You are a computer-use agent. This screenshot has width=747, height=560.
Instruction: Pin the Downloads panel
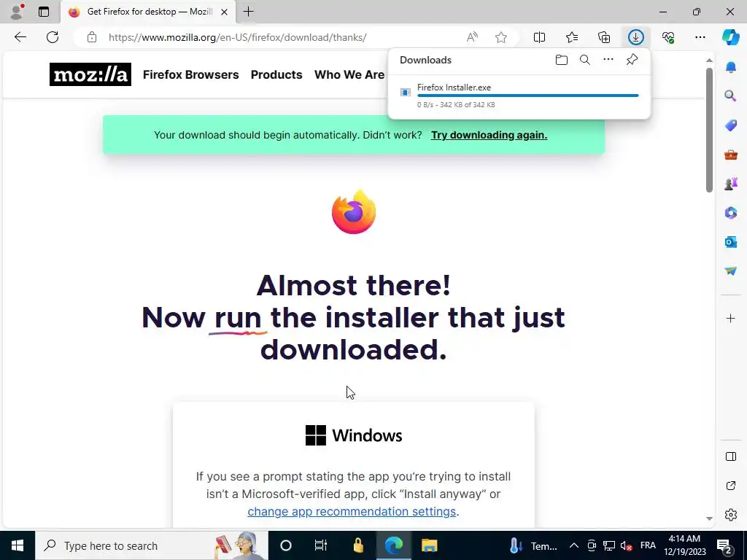(632, 60)
